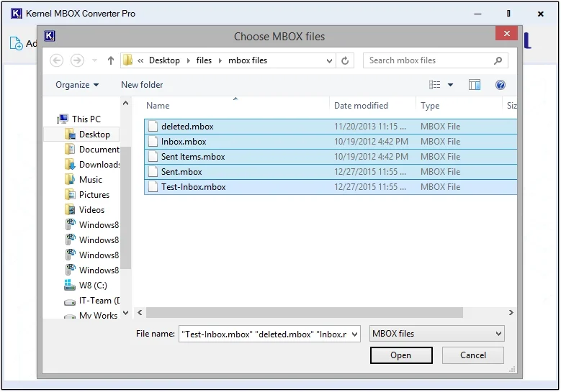
Task: Sort files by Type column
Action: point(430,106)
